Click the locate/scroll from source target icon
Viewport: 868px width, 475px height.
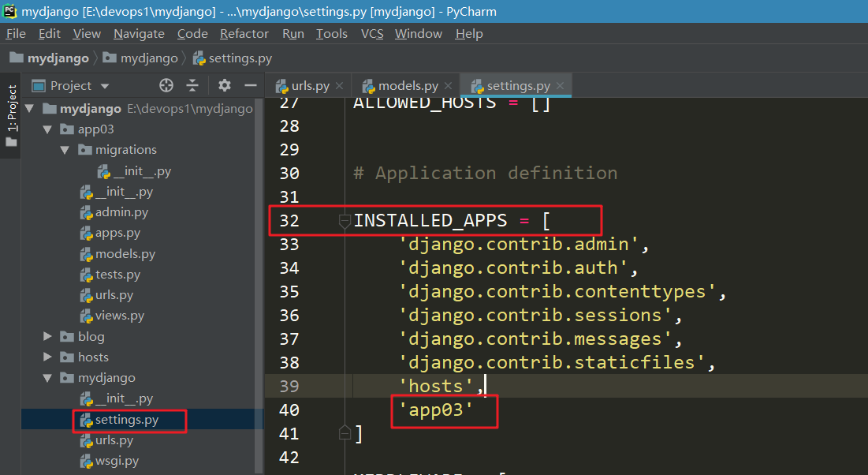click(166, 85)
